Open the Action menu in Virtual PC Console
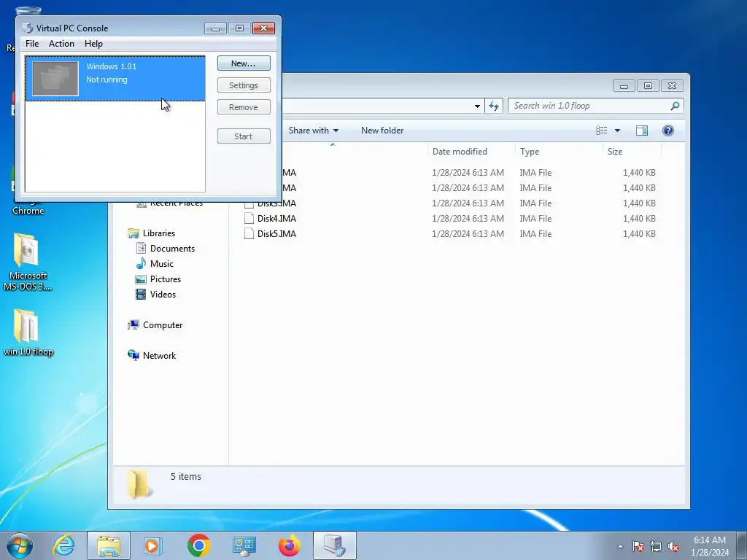 tap(61, 44)
